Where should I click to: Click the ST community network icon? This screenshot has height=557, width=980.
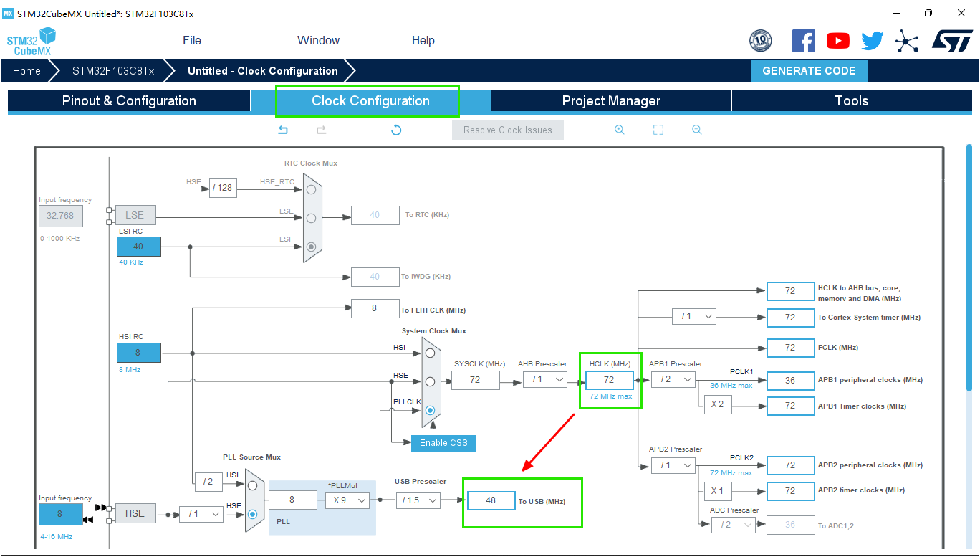(907, 41)
